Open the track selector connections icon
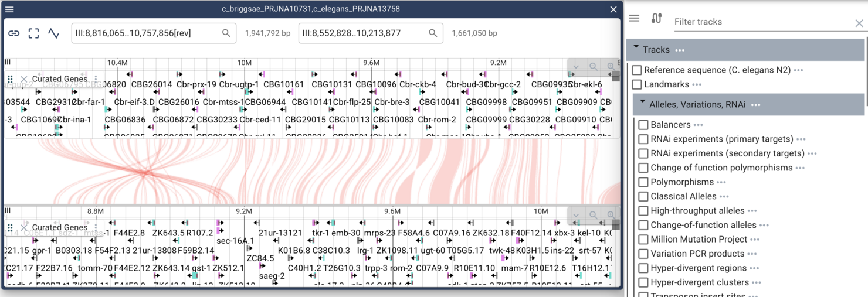Screen dimensions: 868x297 coord(656,19)
